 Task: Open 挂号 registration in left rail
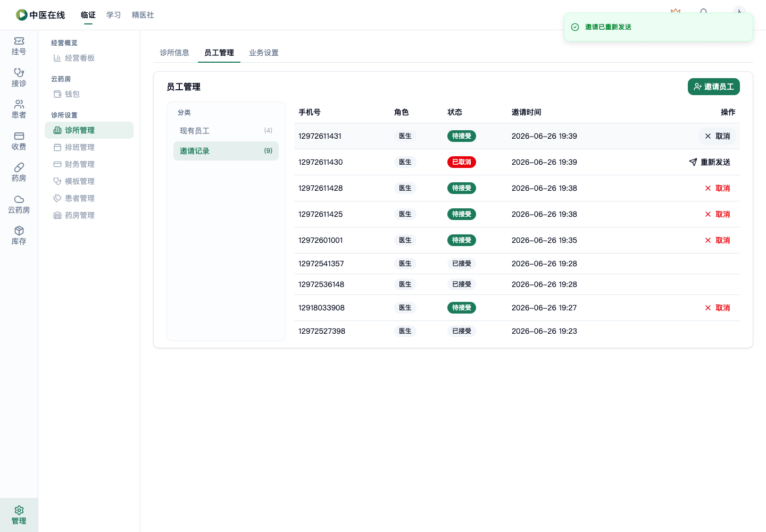pyautogui.click(x=19, y=46)
